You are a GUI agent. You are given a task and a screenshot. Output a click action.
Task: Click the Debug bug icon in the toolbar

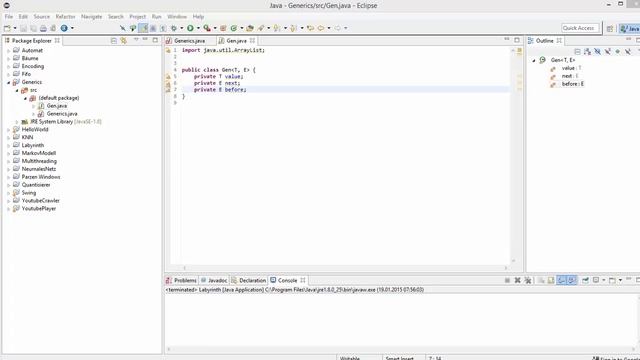(174, 28)
